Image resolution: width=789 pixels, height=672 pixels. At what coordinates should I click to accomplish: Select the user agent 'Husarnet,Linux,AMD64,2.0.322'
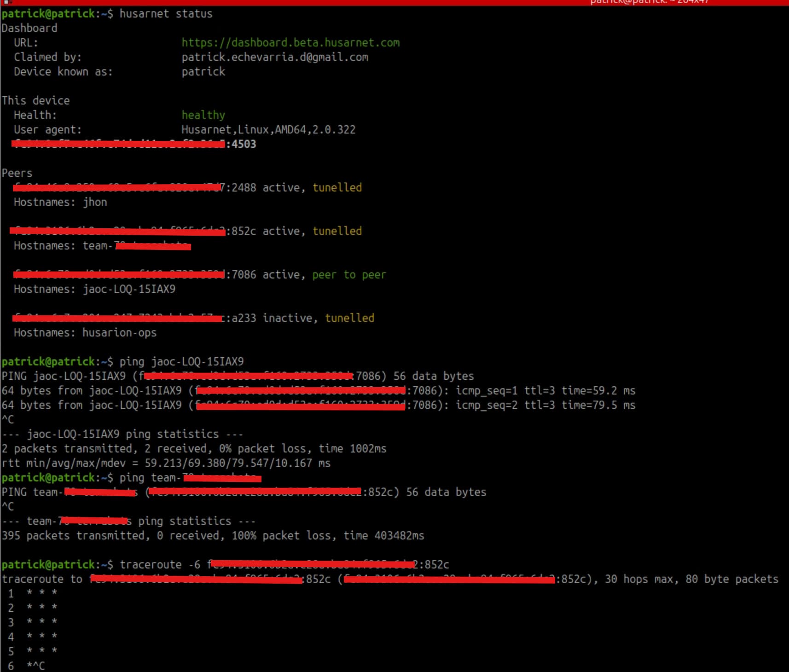point(268,130)
